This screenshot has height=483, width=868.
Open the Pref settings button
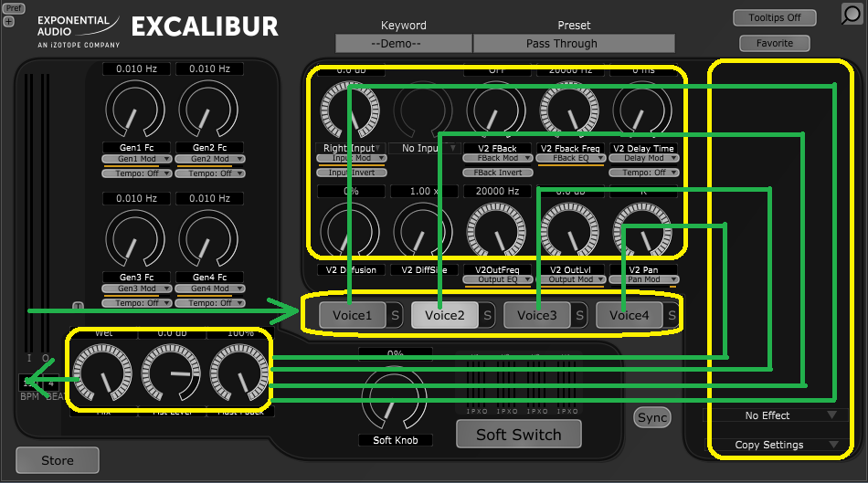click(x=14, y=8)
